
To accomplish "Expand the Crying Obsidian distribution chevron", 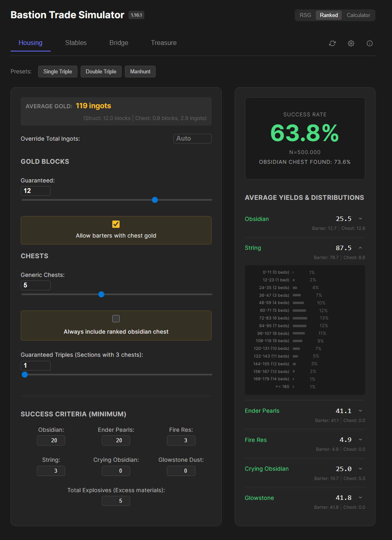I will coord(360,469).
